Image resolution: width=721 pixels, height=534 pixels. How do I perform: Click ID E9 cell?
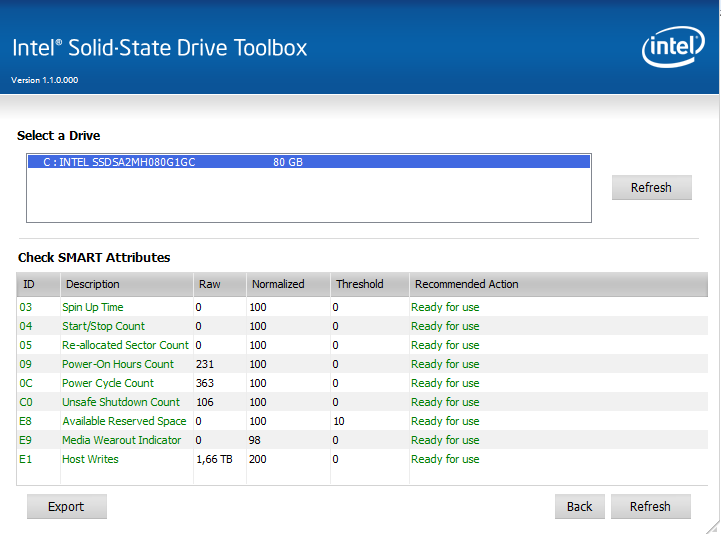pos(25,440)
